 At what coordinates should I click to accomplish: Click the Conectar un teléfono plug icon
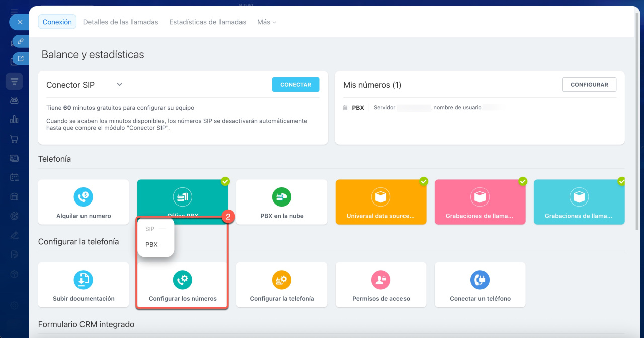480,279
